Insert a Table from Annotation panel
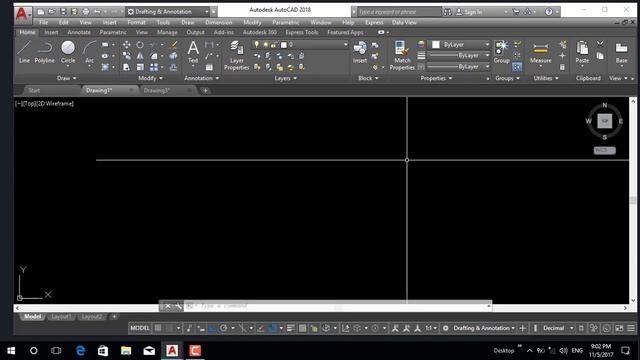The image size is (640, 360). [x=209, y=67]
